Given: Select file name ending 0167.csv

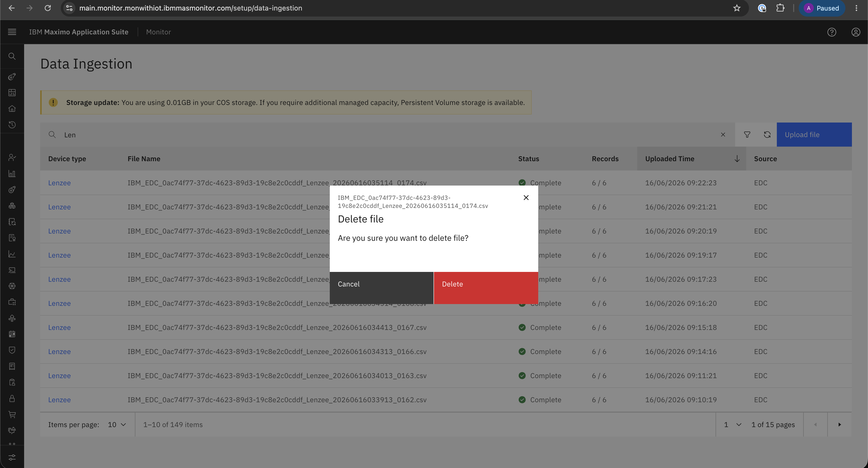Looking at the screenshot, I should [x=277, y=327].
